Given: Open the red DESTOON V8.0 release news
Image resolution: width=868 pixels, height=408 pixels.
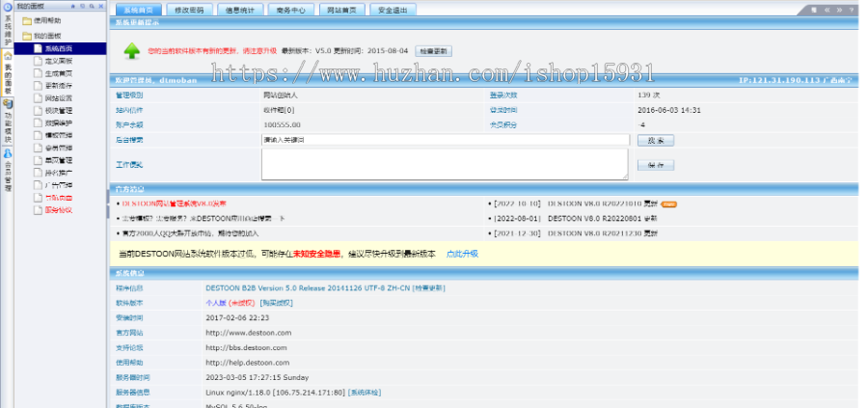Looking at the screenshot, I should pyautogui.click(x=174, y=204).
